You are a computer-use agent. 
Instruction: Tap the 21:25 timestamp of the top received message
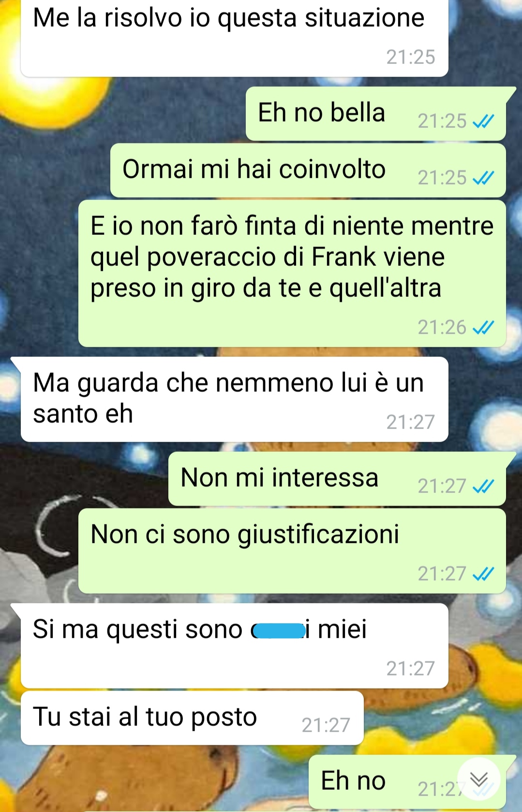[x=411, y=57]
